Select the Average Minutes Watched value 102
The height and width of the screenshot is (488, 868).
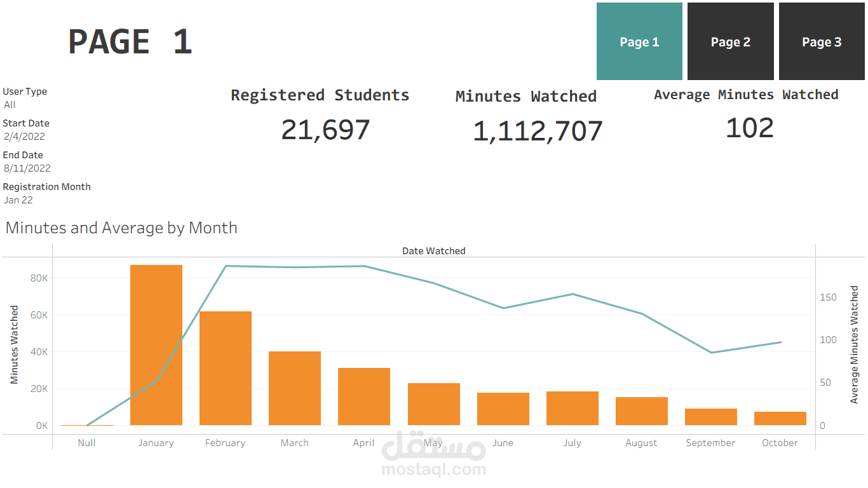pos(750,128)
